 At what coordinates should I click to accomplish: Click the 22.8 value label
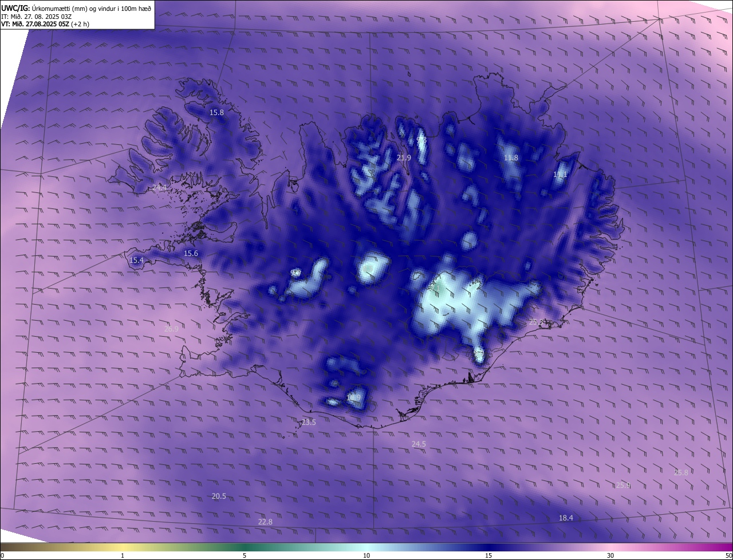tap(265, 522)
